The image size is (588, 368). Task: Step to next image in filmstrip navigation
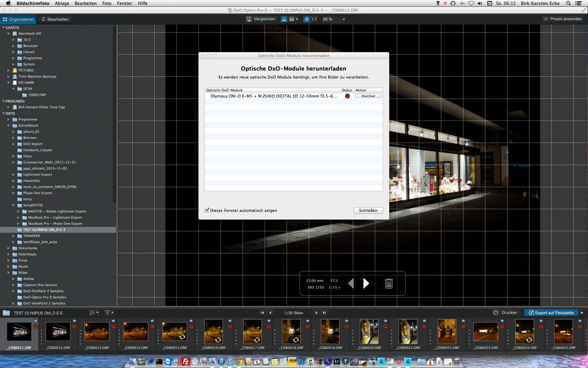[316, 313]
